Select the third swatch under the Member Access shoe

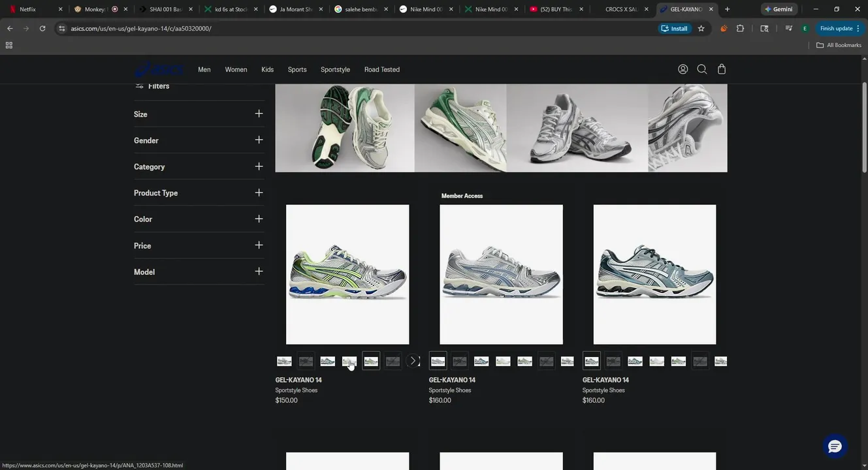tap(481, 361)
